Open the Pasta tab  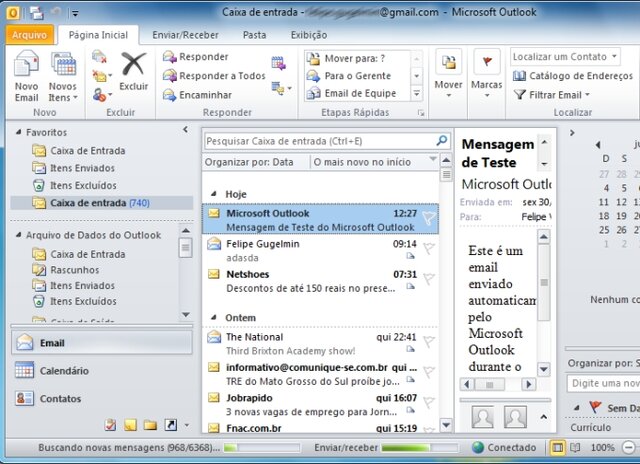click(254, 35)
